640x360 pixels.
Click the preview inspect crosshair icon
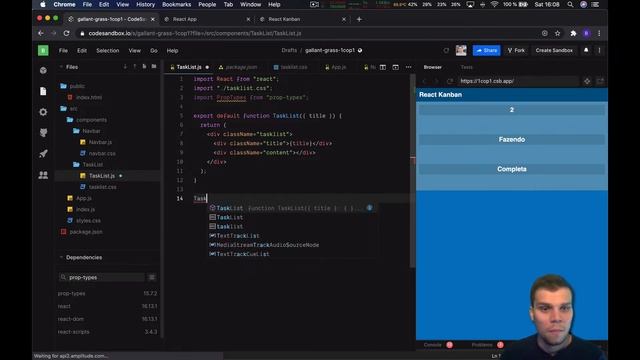pyautogui.click(x=587, y=81)
